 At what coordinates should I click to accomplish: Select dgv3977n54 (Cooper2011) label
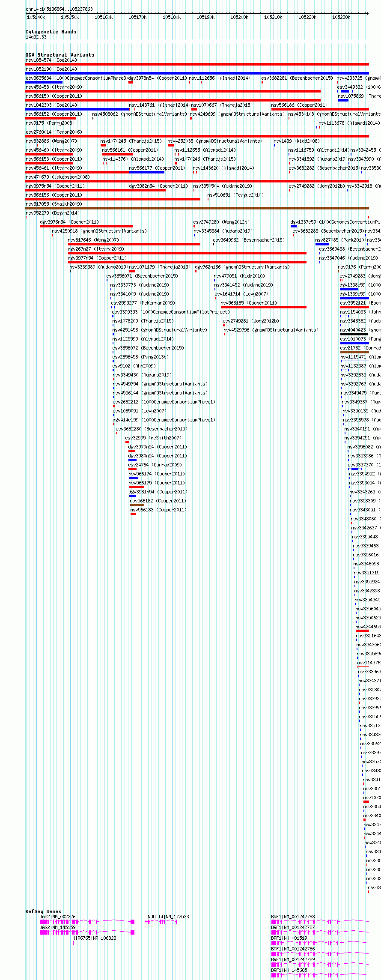tap(98, 258)
